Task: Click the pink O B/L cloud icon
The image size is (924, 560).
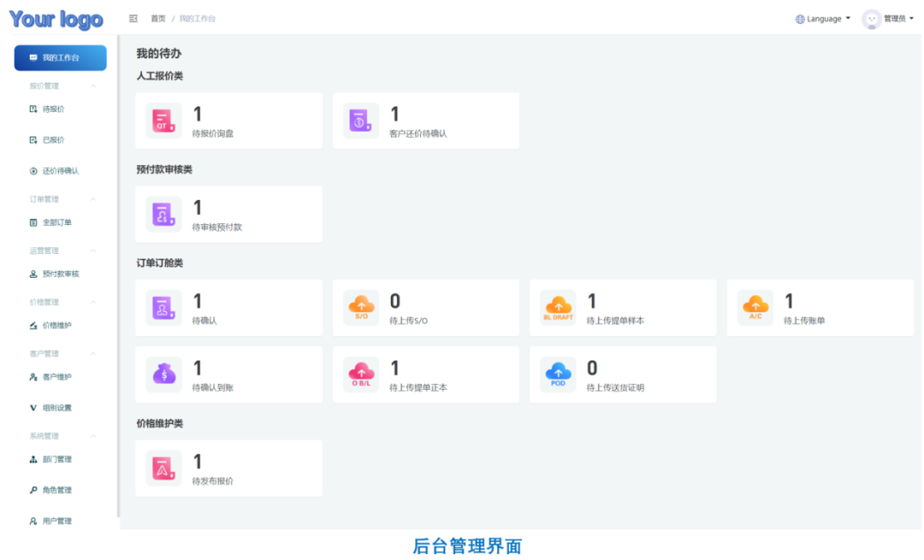Action: tap(360, 374)
